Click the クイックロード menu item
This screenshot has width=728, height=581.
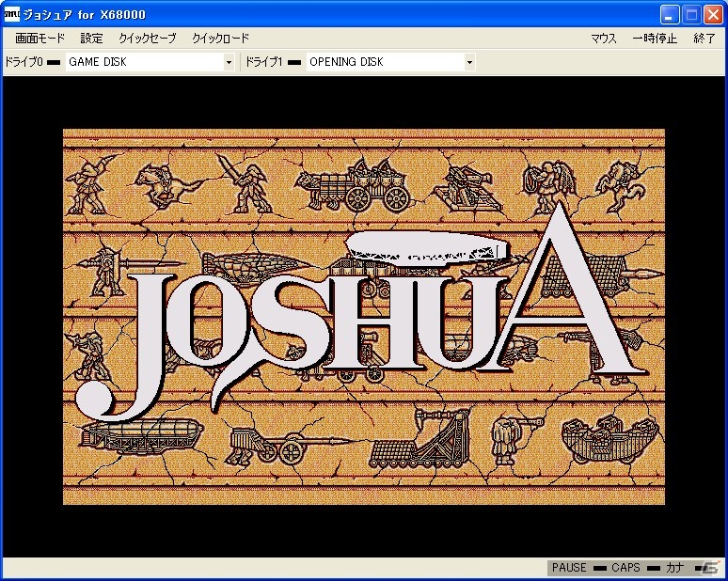coord(220,38)
